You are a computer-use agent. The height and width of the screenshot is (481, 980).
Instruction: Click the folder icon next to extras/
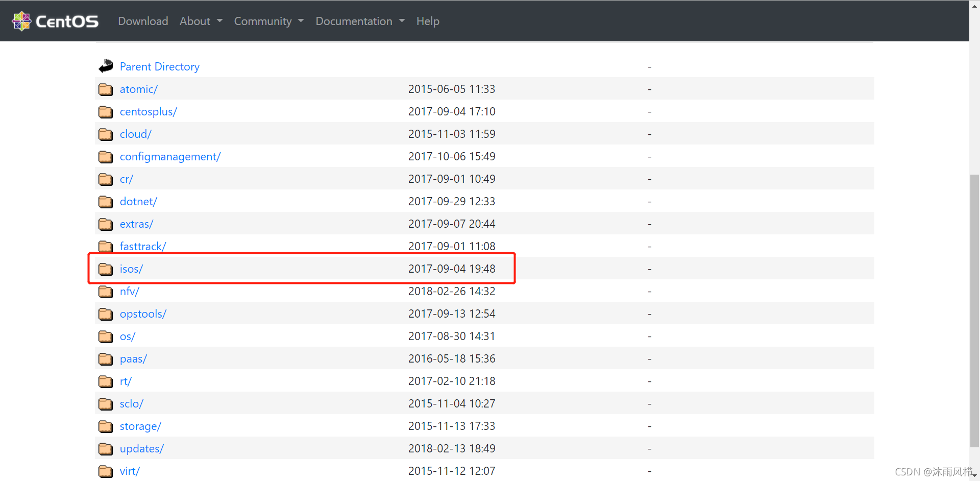[106, 224]
